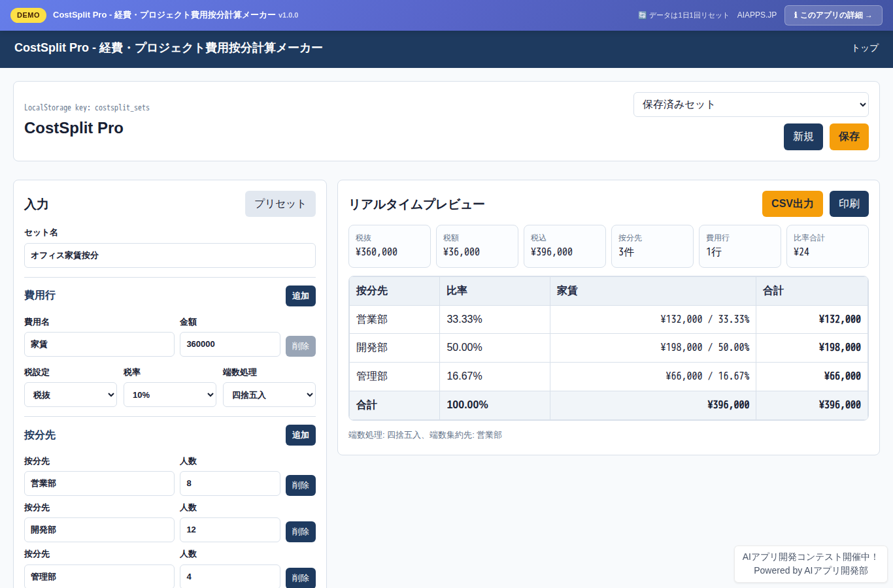The height and width of the screenshot is (588, 893).
Task: Click the 按分先 field containing 開発部
Action: pos(99,530)
